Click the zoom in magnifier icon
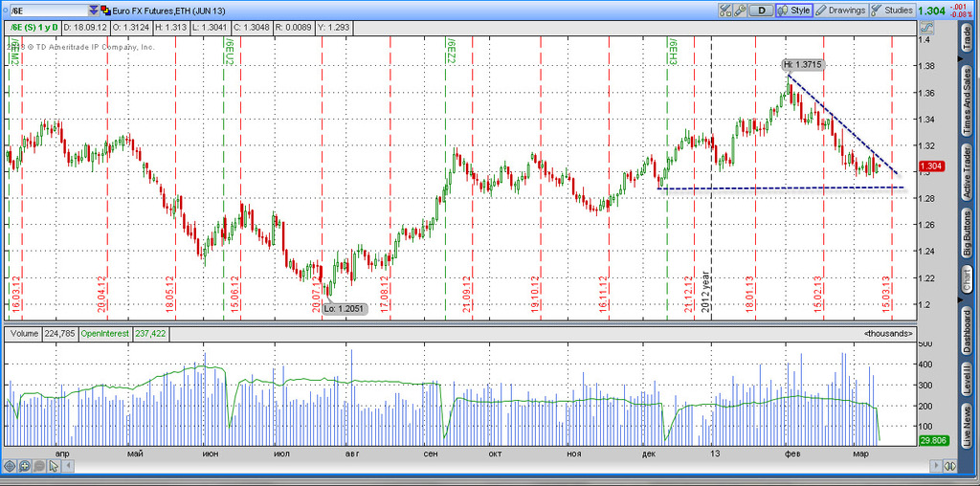980x486 pixels. (x=24, y=466)
